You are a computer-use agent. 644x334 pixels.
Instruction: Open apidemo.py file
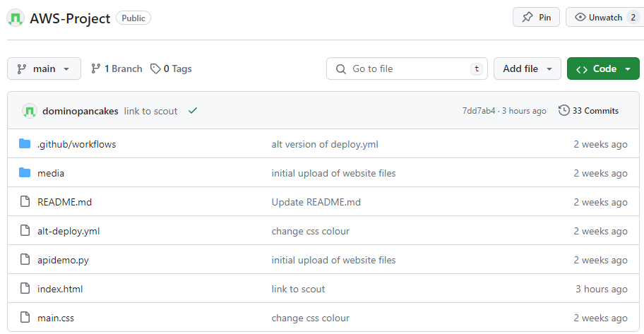pyautogui.click(x=64, y=260)
